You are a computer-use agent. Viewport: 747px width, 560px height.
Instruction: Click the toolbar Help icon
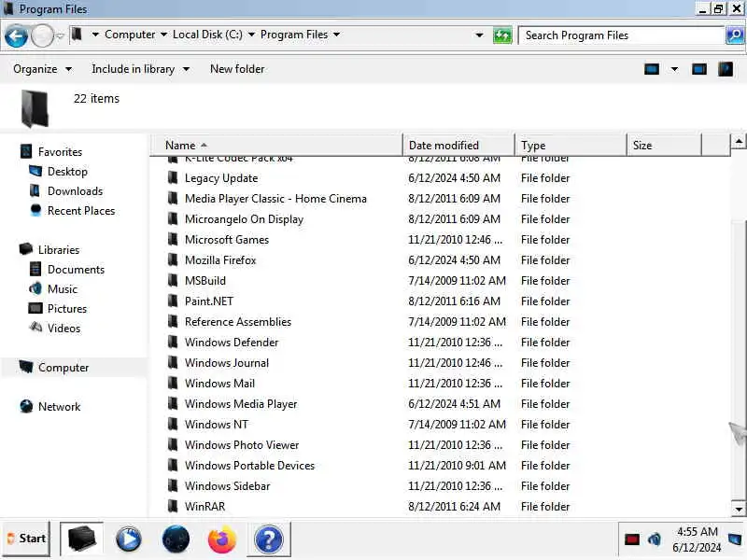[726, 69]
